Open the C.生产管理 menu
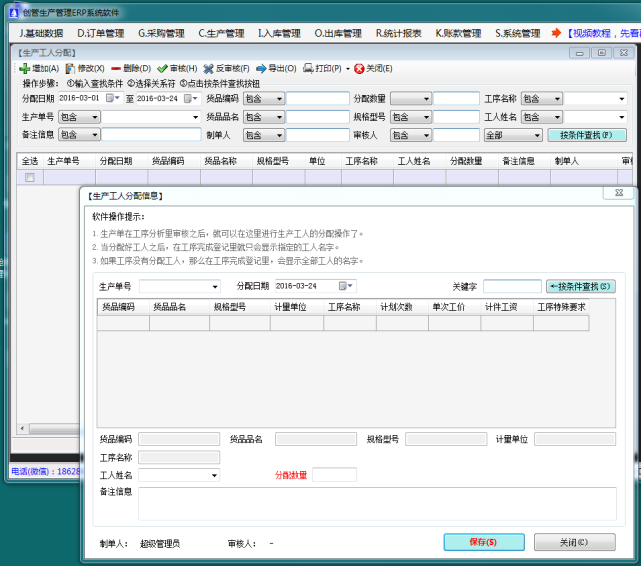This screenshot has width=641, height=567. (221, 33)
